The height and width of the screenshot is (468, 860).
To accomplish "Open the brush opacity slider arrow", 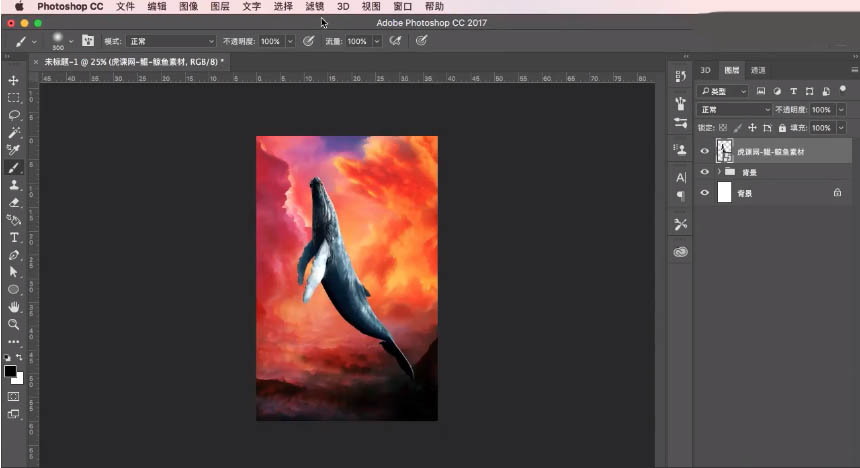I will [290, 41].
